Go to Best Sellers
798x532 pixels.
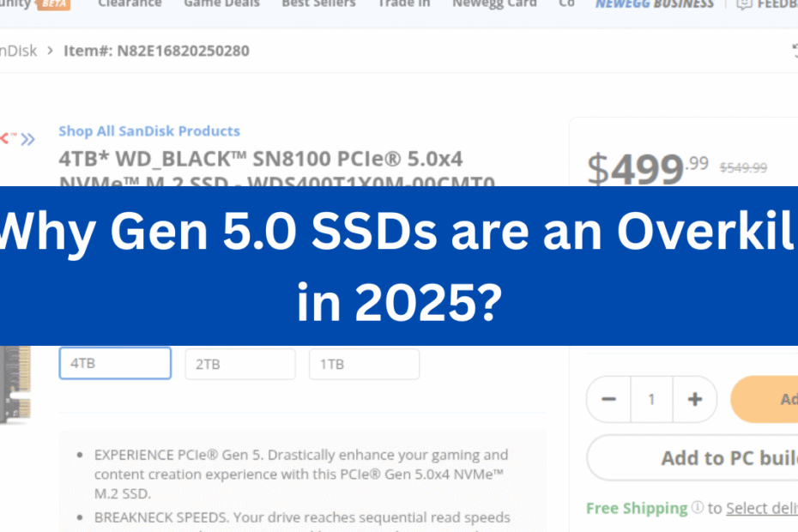(x=318, y=3)
